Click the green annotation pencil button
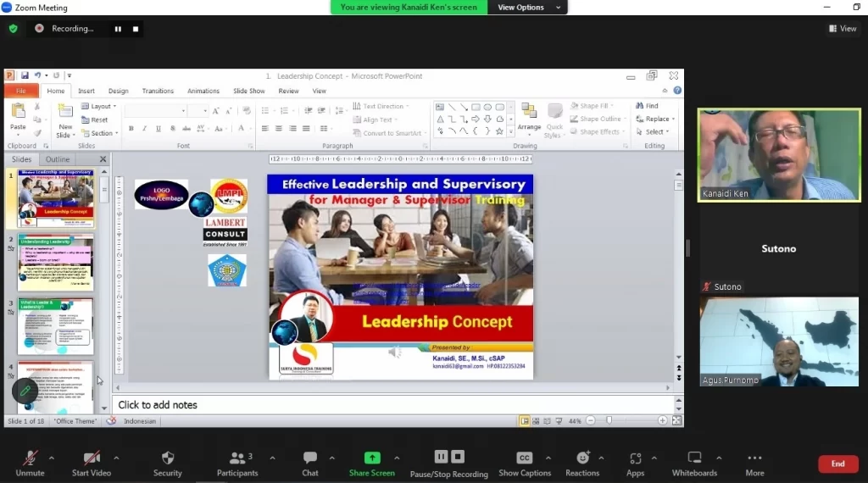This screenshot has width=868, height=483. 25,391
